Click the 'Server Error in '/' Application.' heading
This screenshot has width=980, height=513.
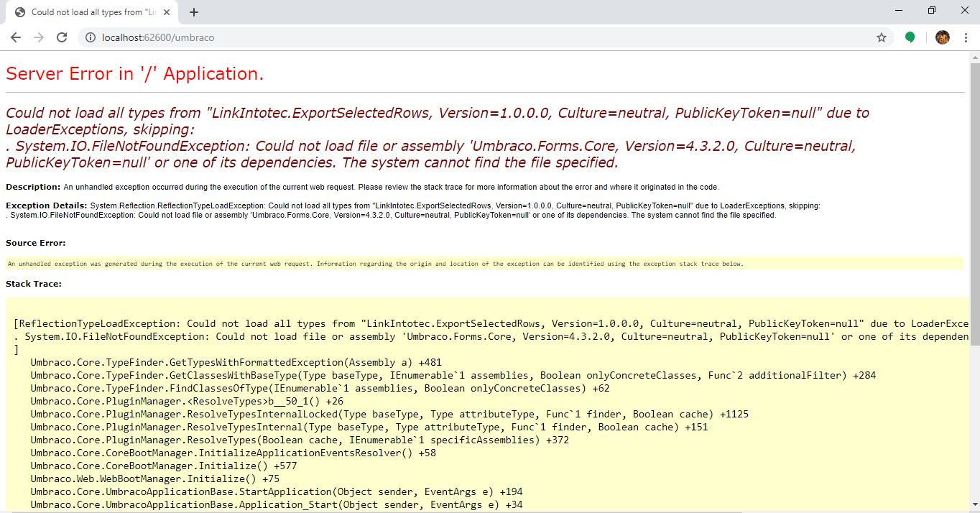point(135,73)
